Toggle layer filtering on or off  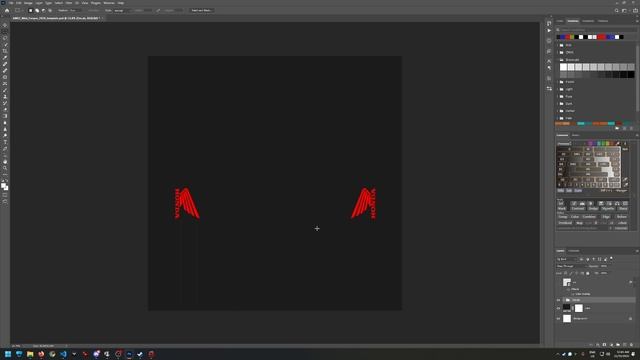[x=611, y=259]
